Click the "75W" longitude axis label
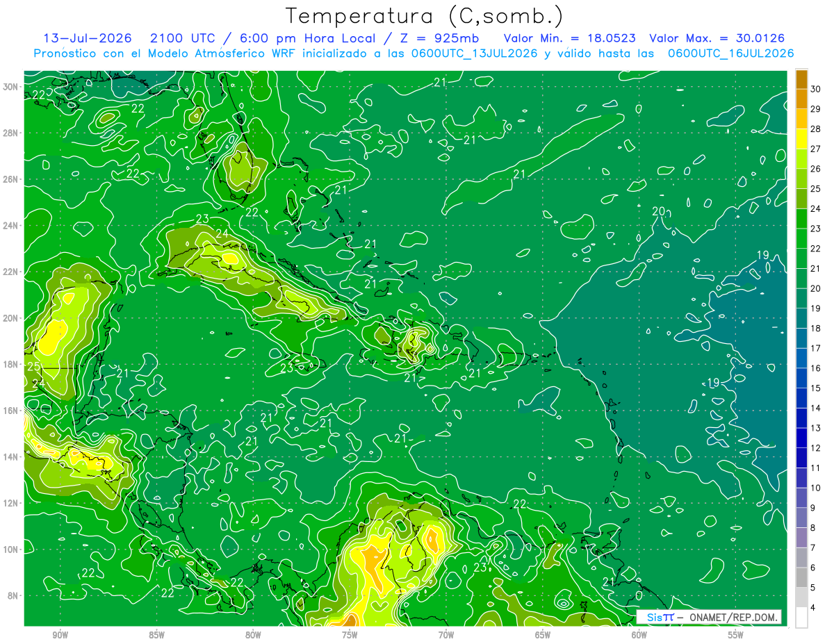 [x=350, y=635]
